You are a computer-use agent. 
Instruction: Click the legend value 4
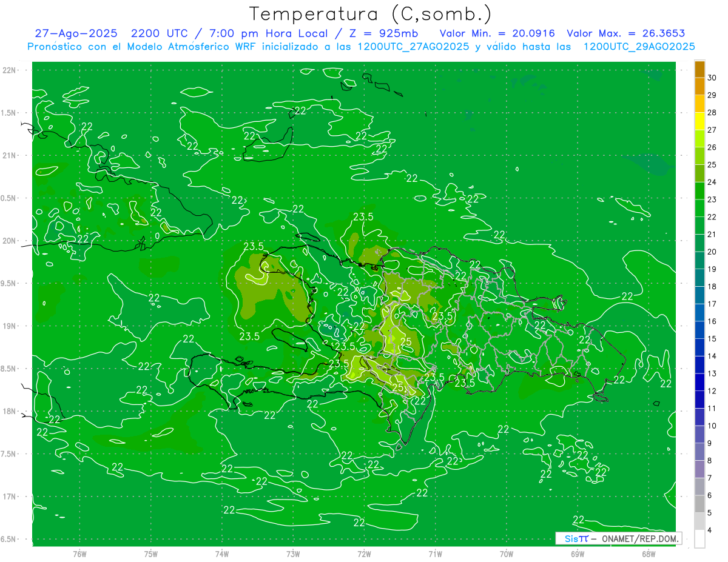[x=710, y=530]
